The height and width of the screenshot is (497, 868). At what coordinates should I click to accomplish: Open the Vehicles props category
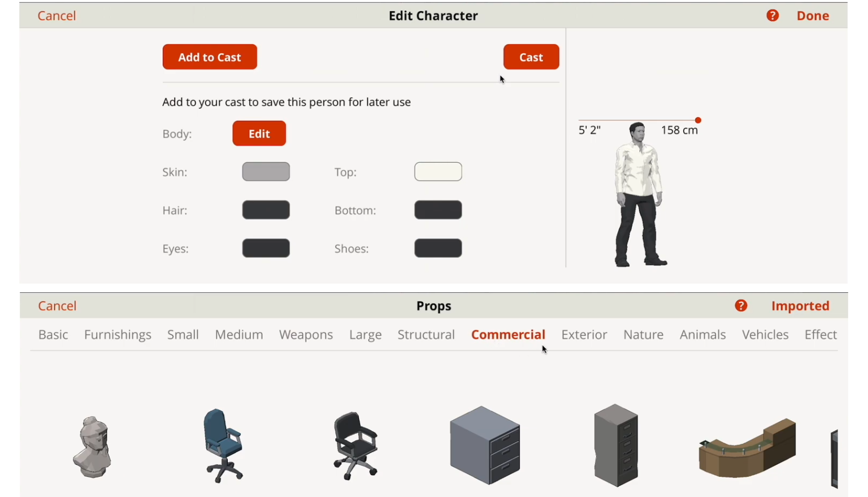point(765,334)
